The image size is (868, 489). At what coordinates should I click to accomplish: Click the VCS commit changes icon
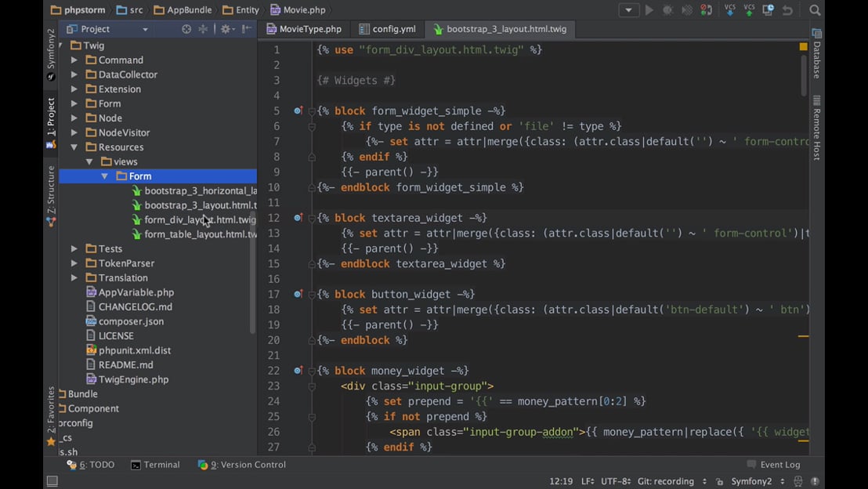[749, 10]
